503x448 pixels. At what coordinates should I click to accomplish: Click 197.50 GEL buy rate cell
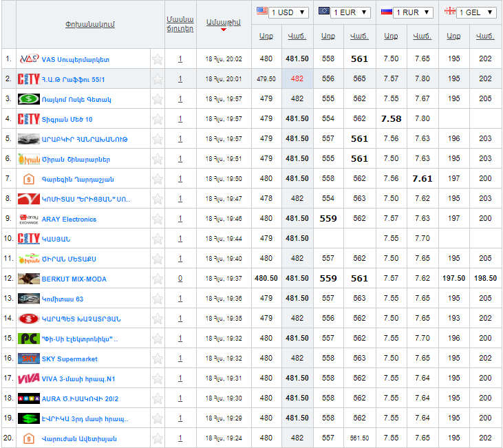[453, 278]
